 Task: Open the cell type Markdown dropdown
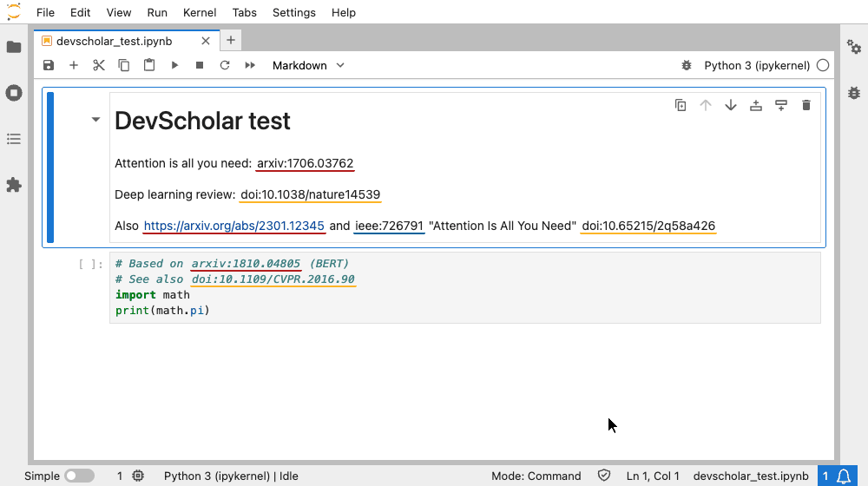point(308,65)
